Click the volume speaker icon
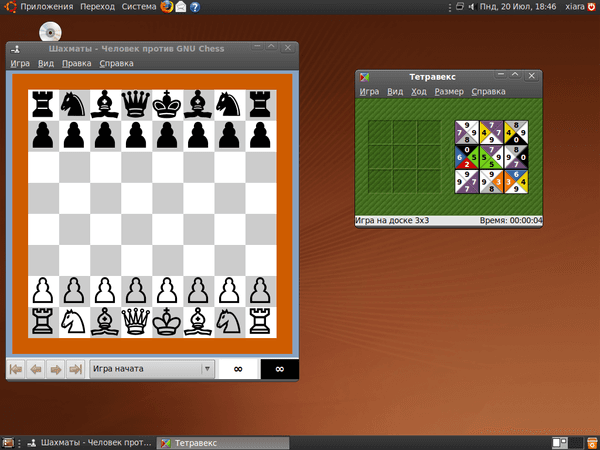The image size is (600, 450). coord(471,7)
